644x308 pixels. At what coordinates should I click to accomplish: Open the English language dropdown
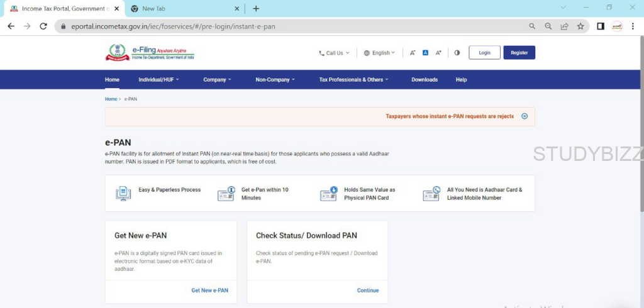click(380, 53)
